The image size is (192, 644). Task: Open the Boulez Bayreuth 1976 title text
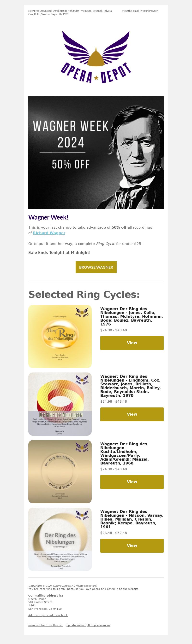tap(132, 316)
